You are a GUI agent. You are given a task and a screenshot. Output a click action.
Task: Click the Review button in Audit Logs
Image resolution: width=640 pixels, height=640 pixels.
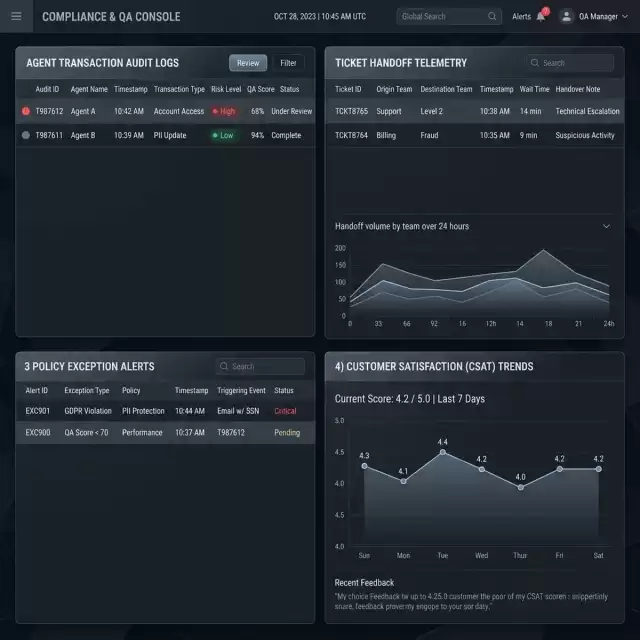pyautogui.click(x=248, y=63)
